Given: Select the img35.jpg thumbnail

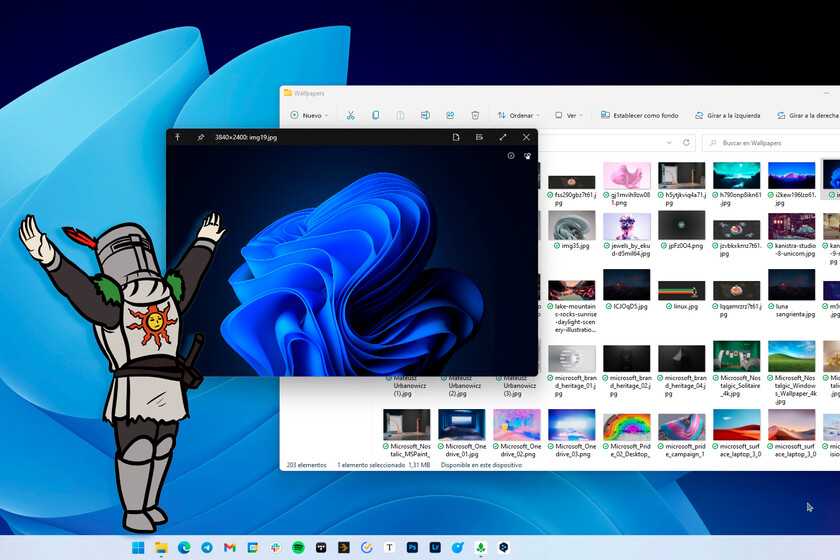Looking at the screenshot, I should 572,225.
